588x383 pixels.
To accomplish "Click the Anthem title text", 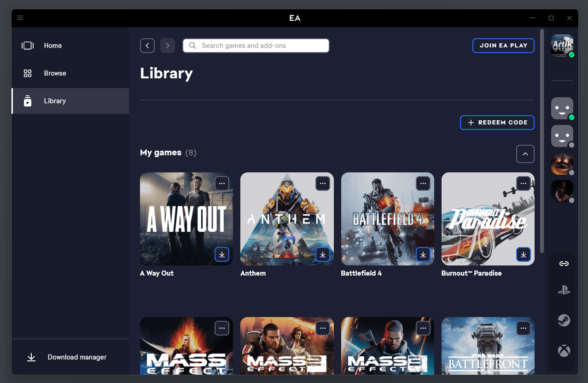I will click(253, 273).
